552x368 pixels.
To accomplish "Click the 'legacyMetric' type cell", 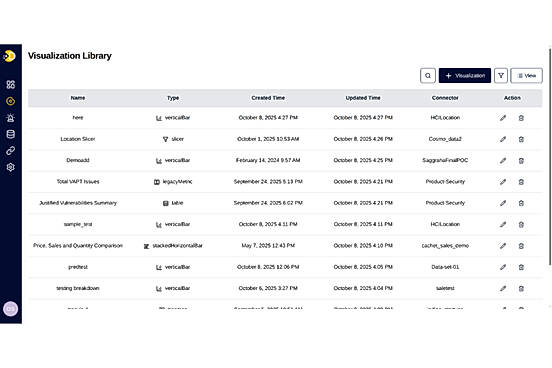I will (x=173, y=182).
